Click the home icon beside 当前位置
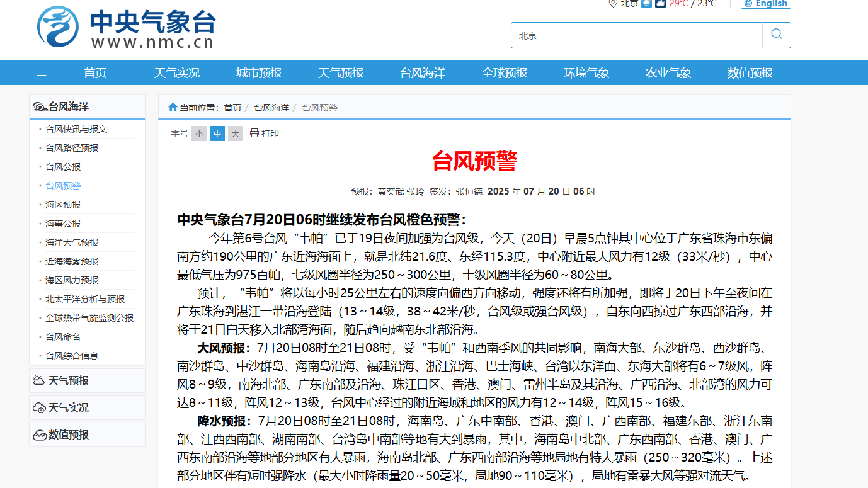Screen dimensions: 868x488 point(173,107)
